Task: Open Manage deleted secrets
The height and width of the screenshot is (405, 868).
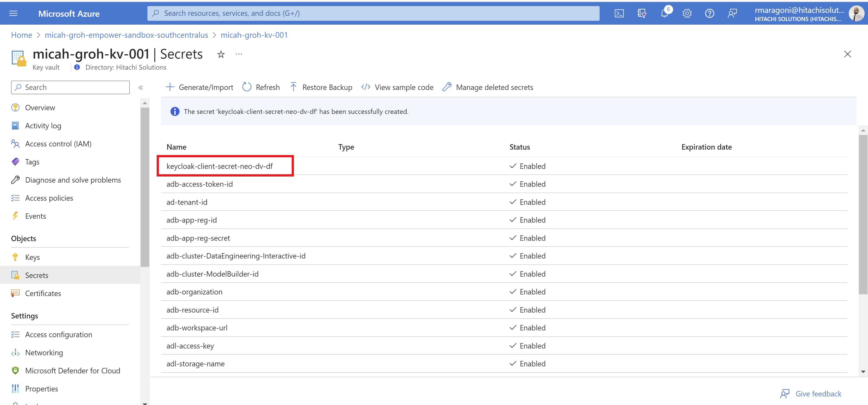Action: 487,87
